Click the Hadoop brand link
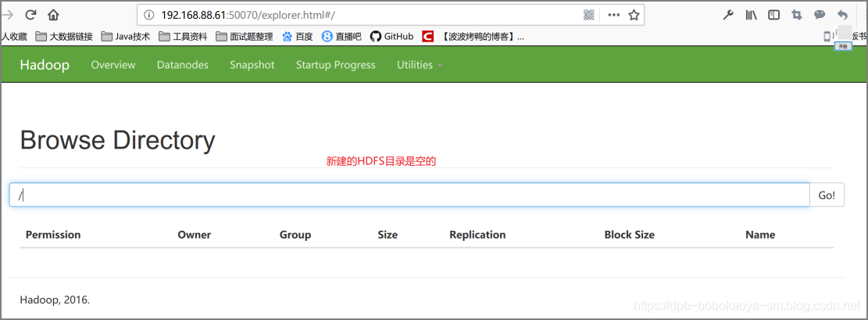The width and height of the screenshot is (868, 320). click(45, 65)
